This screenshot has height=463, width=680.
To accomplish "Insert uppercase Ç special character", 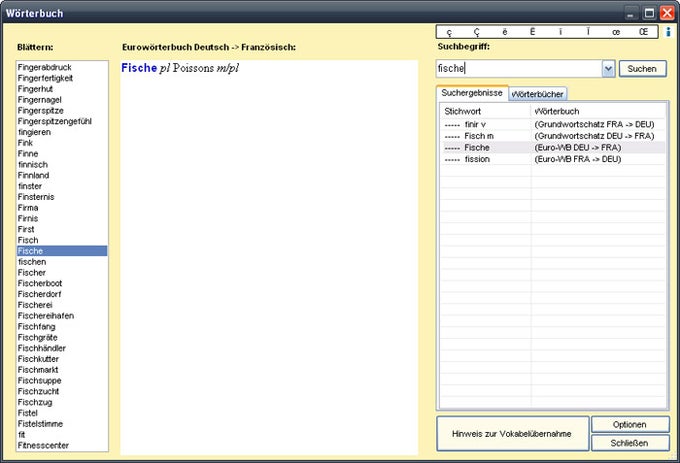I will [x=477, y=32].
